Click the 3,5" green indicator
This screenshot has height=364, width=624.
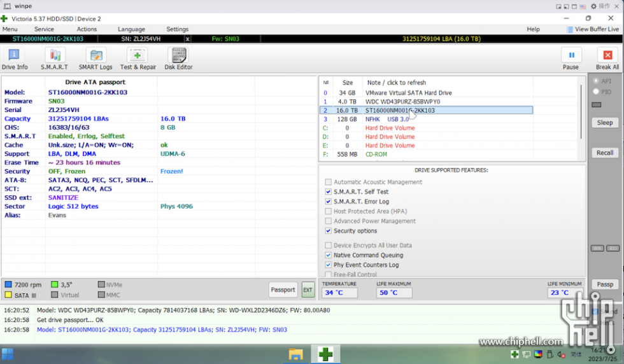coord(55,284)
